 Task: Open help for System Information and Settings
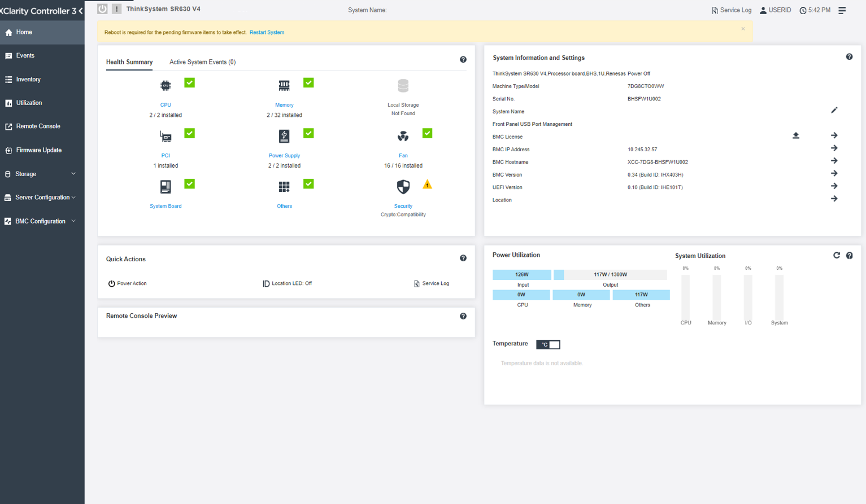pos(849,57)
